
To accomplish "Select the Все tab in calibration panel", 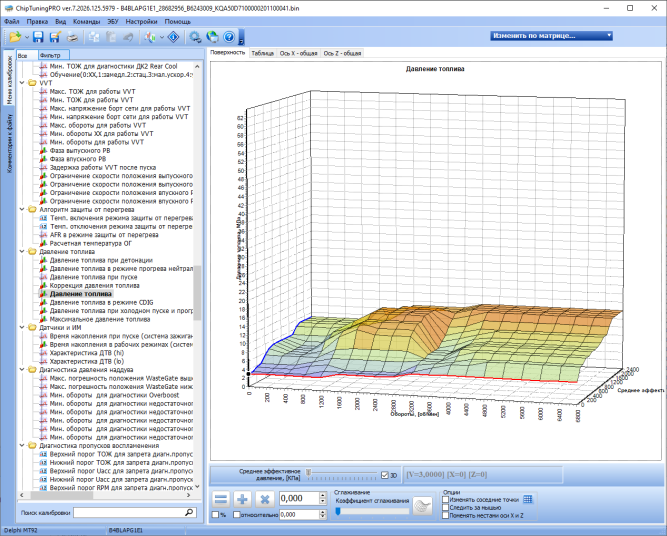I will click(27, 55).
